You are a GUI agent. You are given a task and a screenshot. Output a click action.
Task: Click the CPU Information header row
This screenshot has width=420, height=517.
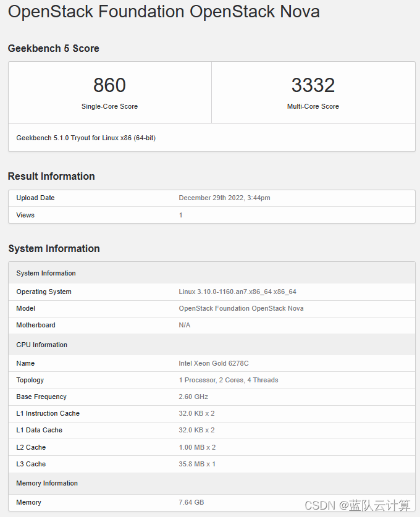coord(212,345)
